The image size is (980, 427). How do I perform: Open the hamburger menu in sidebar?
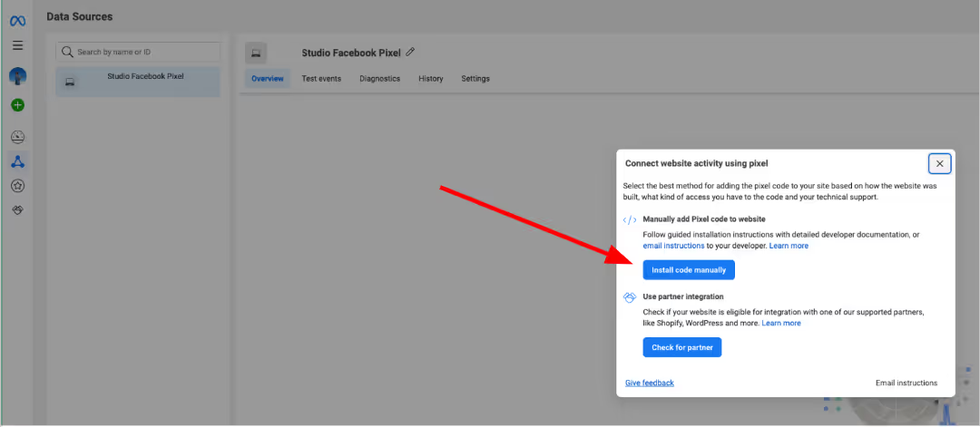(17, 45)
